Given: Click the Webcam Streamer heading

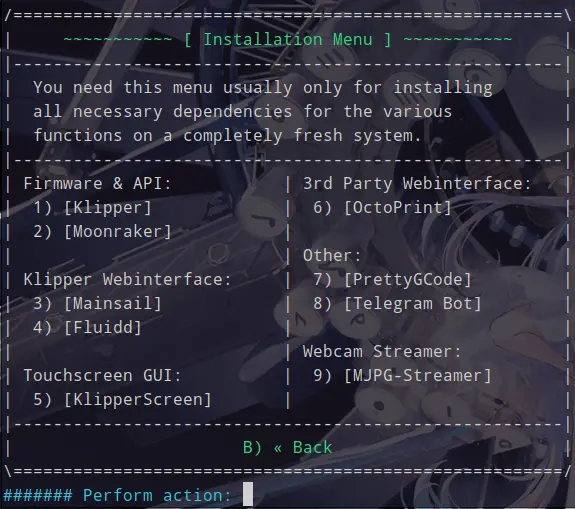Looking at the screenshot, I should (x=382, y=352).
